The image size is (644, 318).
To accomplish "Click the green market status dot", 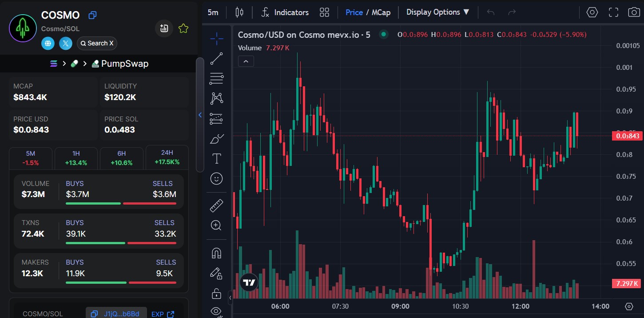I will click(x=383, y=34).
